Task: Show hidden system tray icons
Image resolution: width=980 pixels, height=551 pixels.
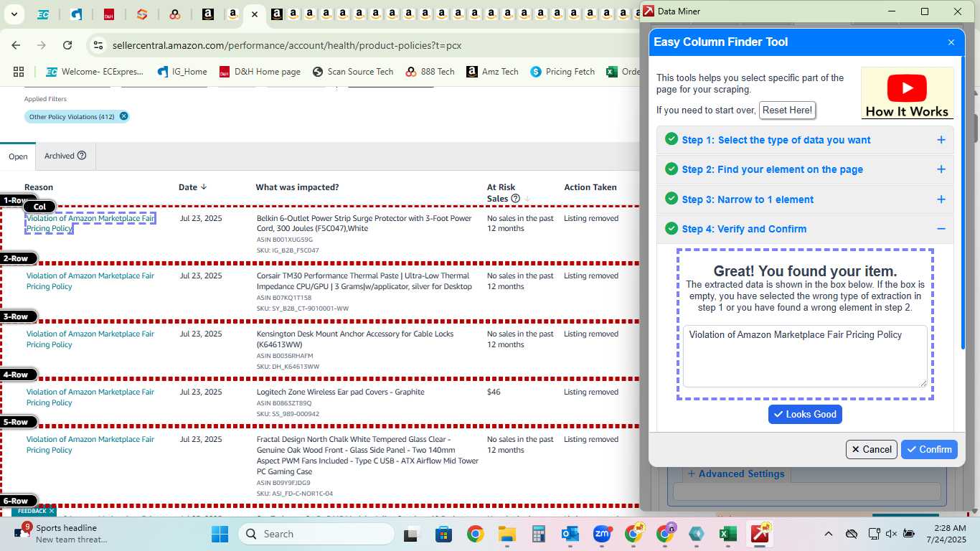Action: tap(829, 534)
